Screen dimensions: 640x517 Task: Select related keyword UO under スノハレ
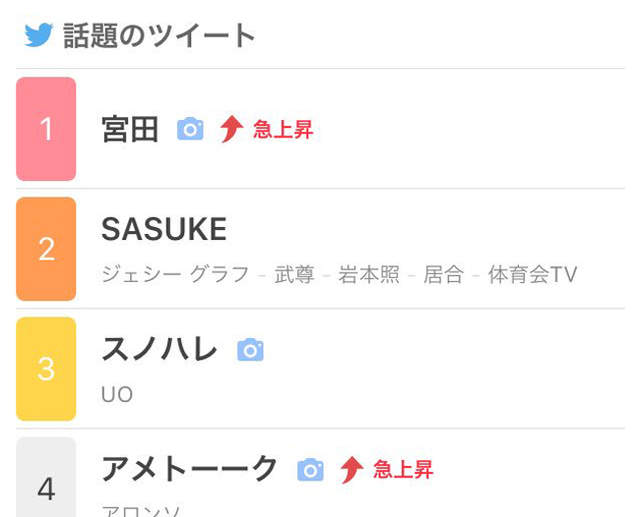coord(117,394)
